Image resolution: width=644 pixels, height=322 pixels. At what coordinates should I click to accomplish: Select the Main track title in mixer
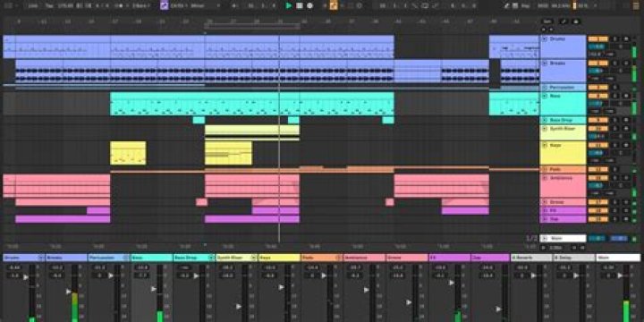tap(618, 258)
